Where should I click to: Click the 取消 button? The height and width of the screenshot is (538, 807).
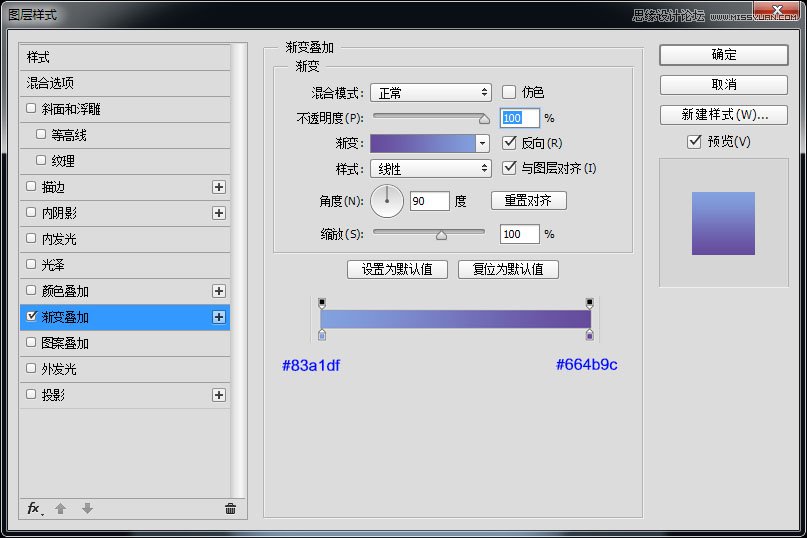coord(724,84)
